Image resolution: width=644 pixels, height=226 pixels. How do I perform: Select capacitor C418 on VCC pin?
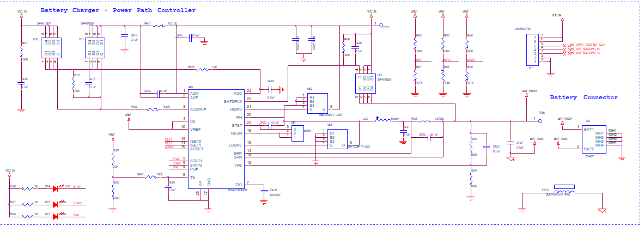[x=271, y=89]
